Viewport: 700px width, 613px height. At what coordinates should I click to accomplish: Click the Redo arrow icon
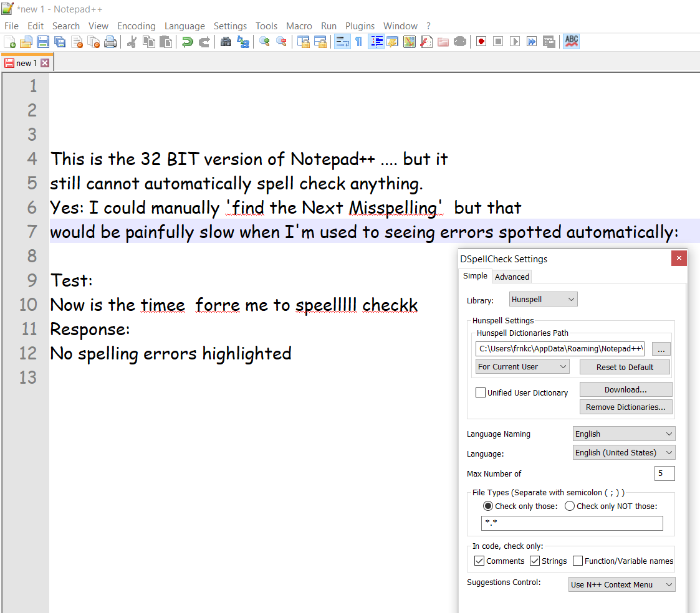pyautogui.click(x=204, y=42)
